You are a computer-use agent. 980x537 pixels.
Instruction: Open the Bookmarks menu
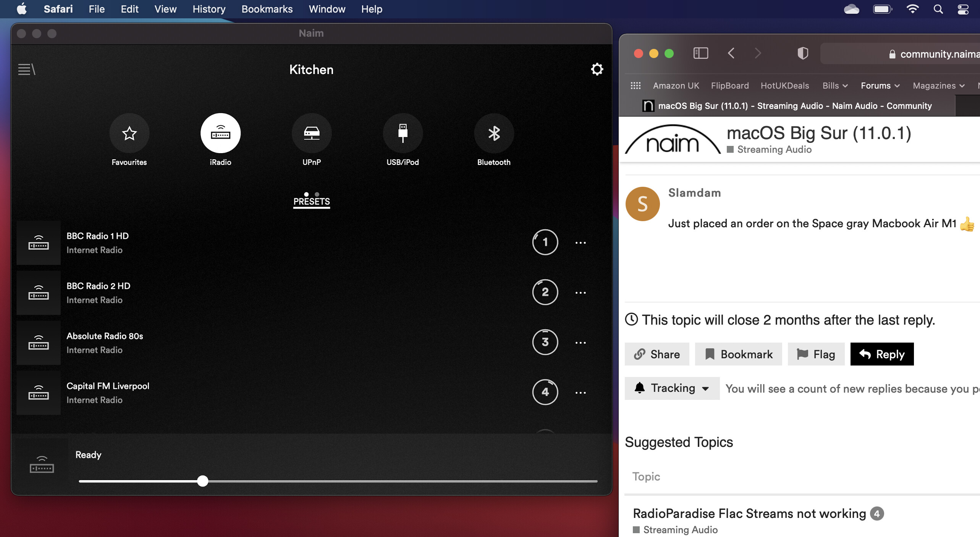(x=267, y=9)
